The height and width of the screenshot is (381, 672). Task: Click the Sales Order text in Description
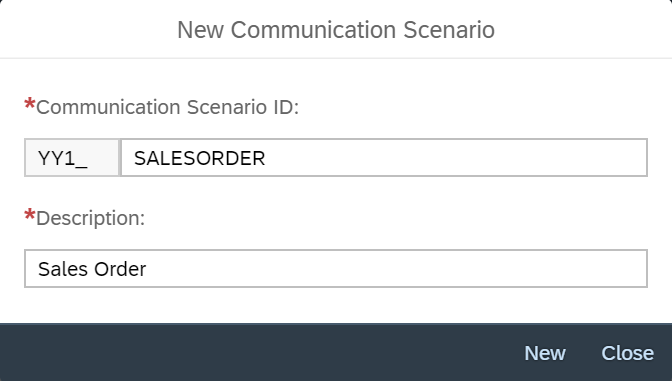(x=92, y=269)
